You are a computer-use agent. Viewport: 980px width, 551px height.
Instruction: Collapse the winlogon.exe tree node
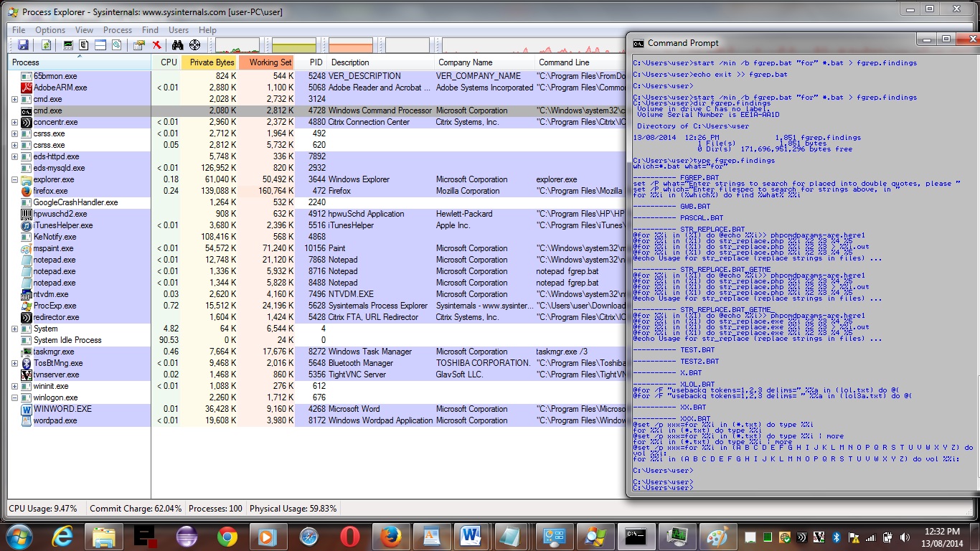[14, 397]
